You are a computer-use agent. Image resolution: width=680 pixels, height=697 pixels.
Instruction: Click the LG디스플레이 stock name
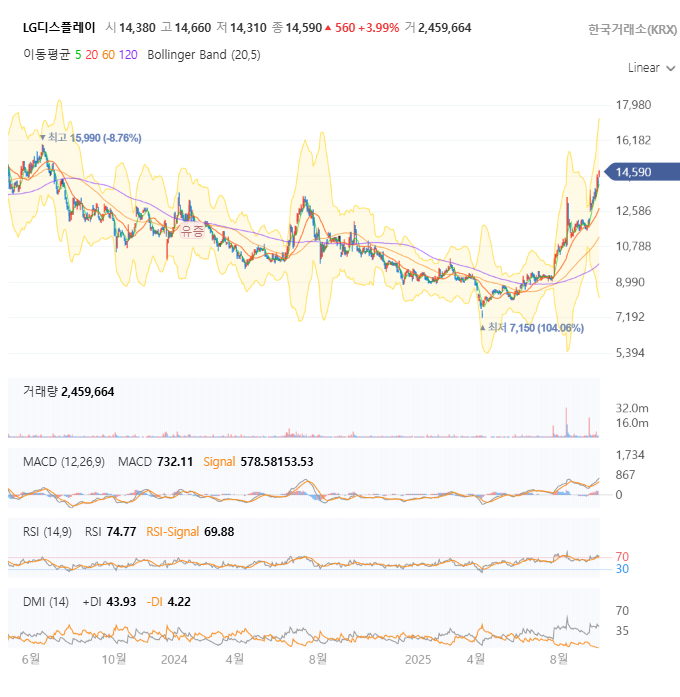tap(59, 28)
